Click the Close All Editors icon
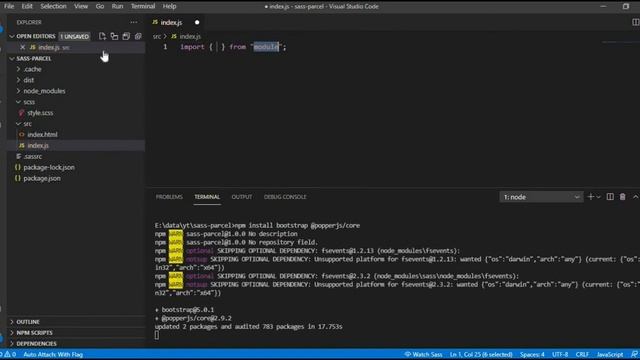Viewport: 640px width, 360px height. tap(138, 36)
